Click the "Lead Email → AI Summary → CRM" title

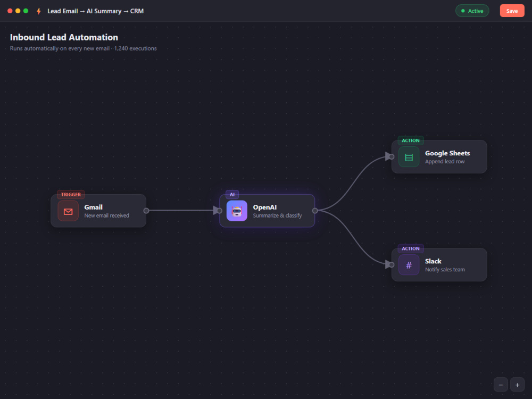(95, 11)
